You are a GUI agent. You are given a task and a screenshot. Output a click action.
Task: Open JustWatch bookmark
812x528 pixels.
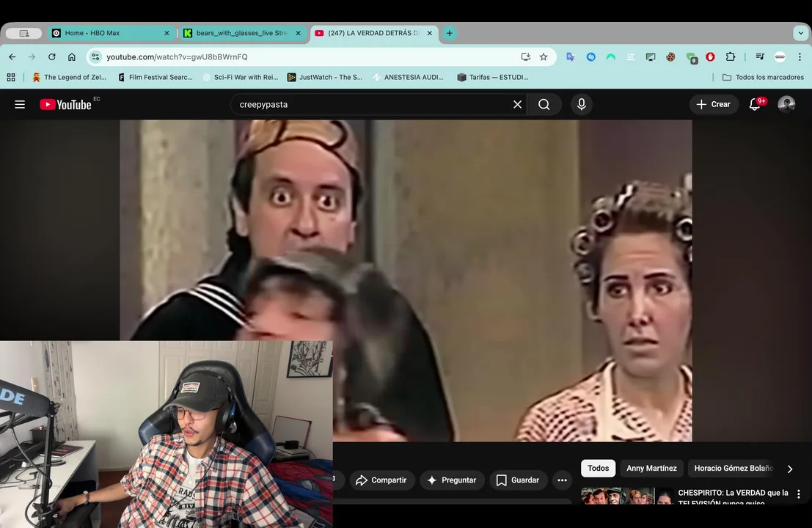pyautogui.click(x=325, y=77)
